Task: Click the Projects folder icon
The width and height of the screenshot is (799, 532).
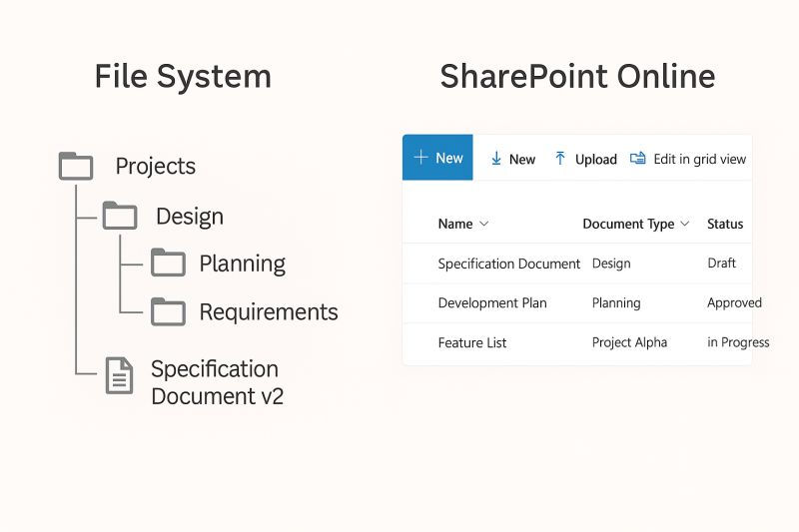Action: (76, 166)
